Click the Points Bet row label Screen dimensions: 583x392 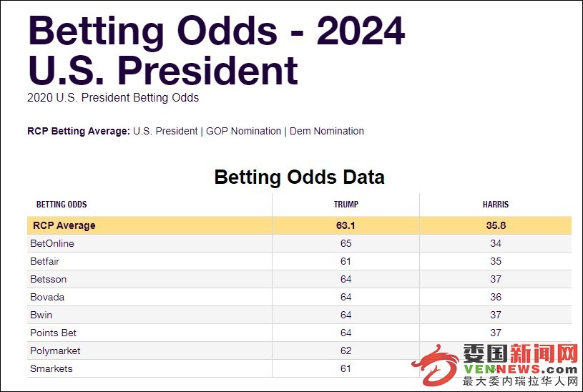(53, 333)
